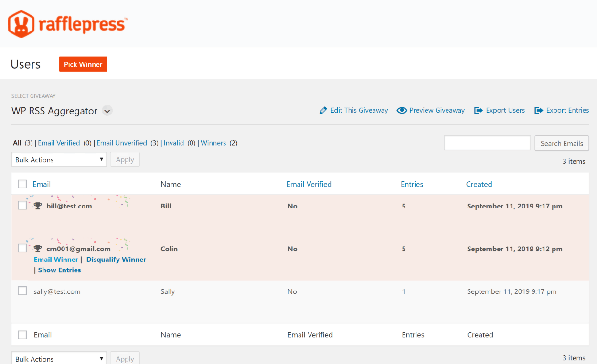597x364 pixels.
Task: Click the bill@test.com email text
Action: [x=69, y=206]
